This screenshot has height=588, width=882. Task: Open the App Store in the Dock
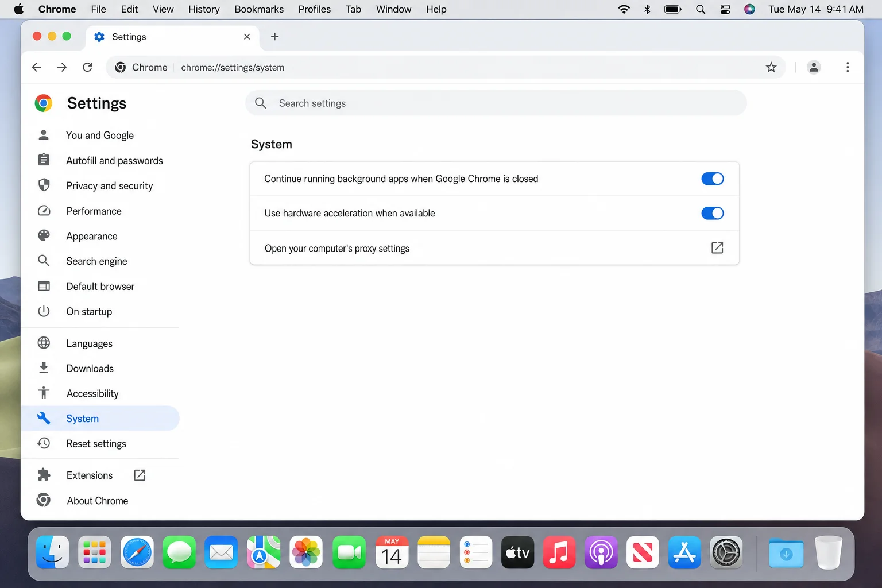point(684,553)
